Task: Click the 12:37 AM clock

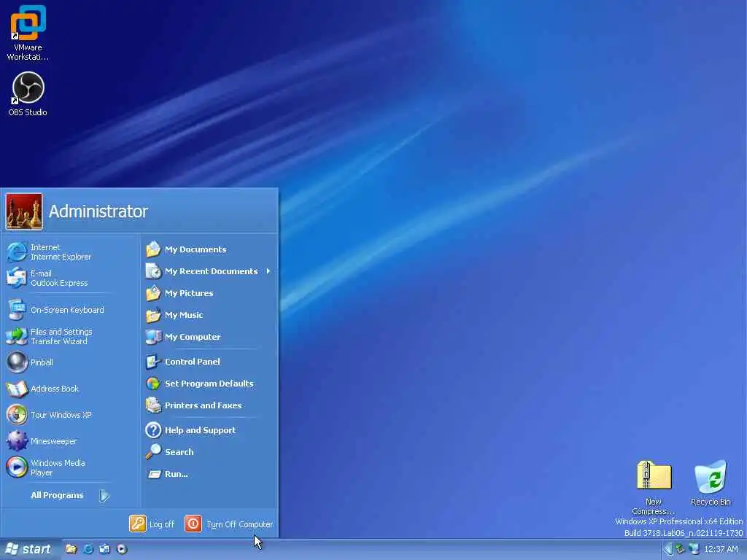Action: 721,550
